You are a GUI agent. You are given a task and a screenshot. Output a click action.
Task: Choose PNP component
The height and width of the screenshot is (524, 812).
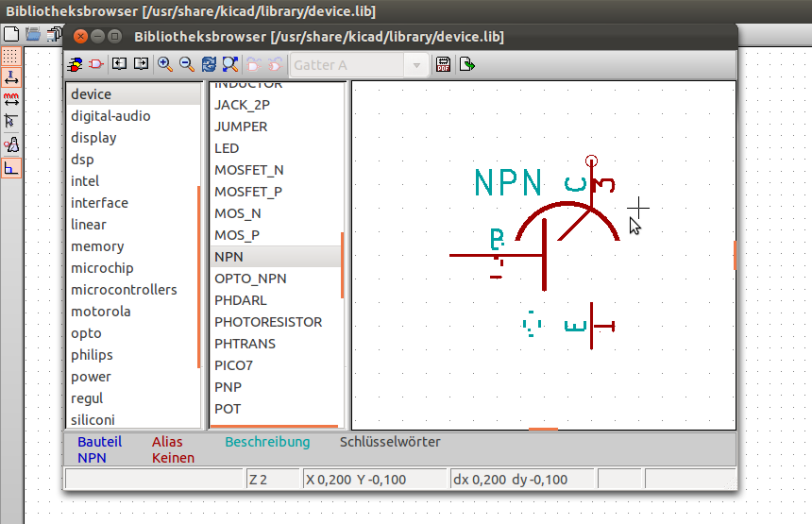pyautogui.click(x=276, y=387)
